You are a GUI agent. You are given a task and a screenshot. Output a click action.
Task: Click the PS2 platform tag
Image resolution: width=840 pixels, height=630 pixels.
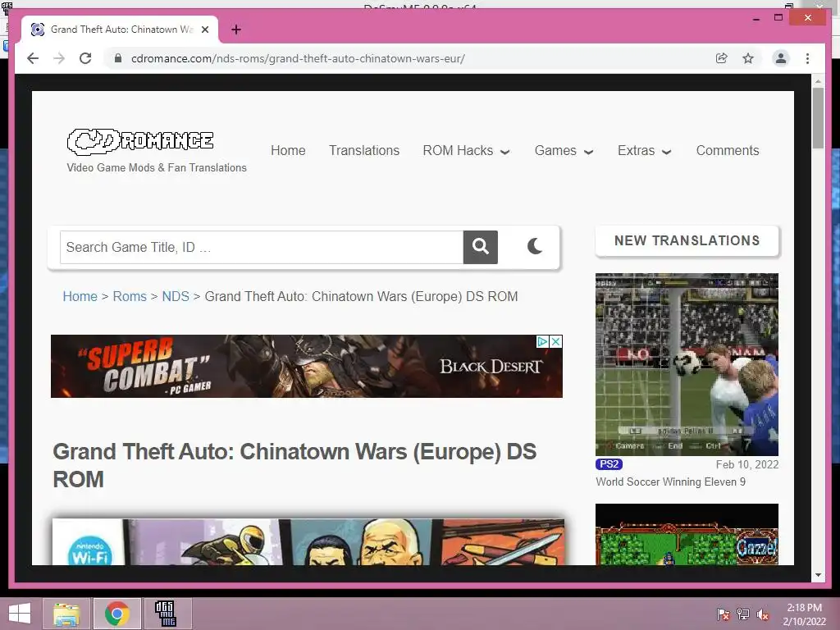609,464
